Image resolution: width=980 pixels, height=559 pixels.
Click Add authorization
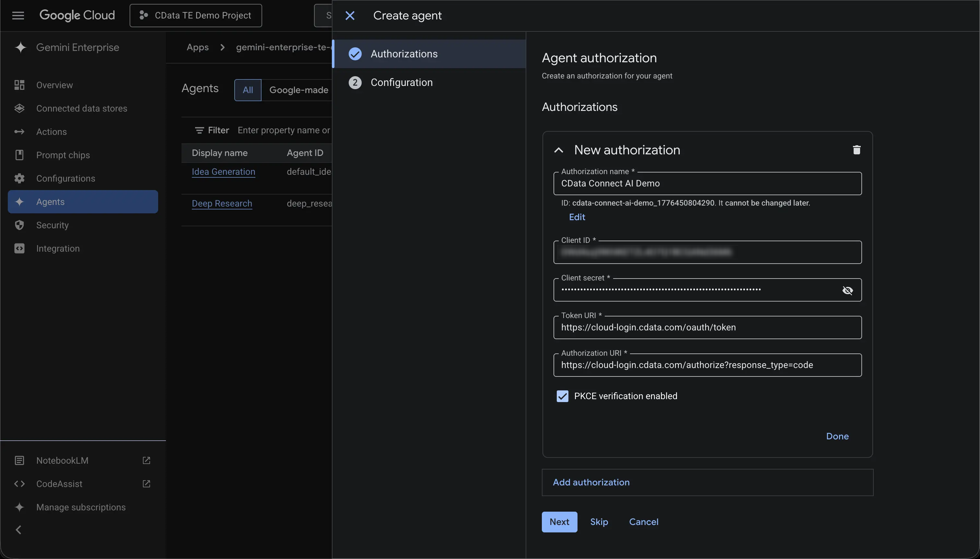pyautogui.click(x=591, y=482)
